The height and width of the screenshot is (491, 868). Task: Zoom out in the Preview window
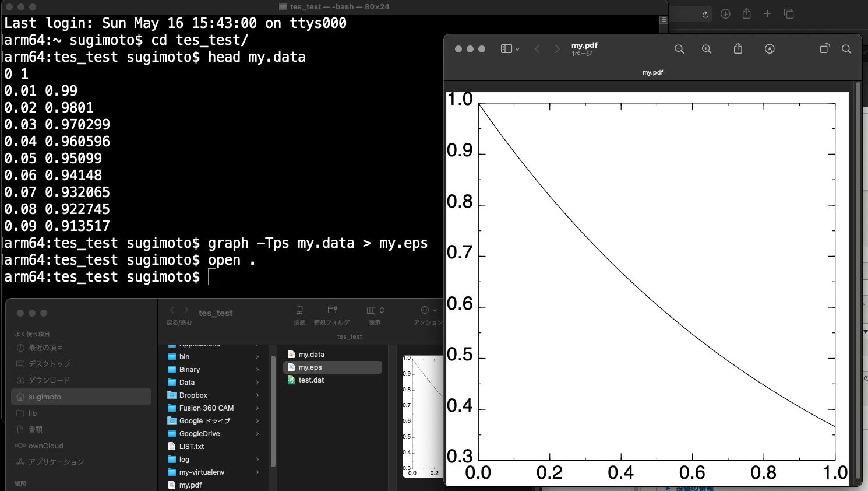(679, 49)
